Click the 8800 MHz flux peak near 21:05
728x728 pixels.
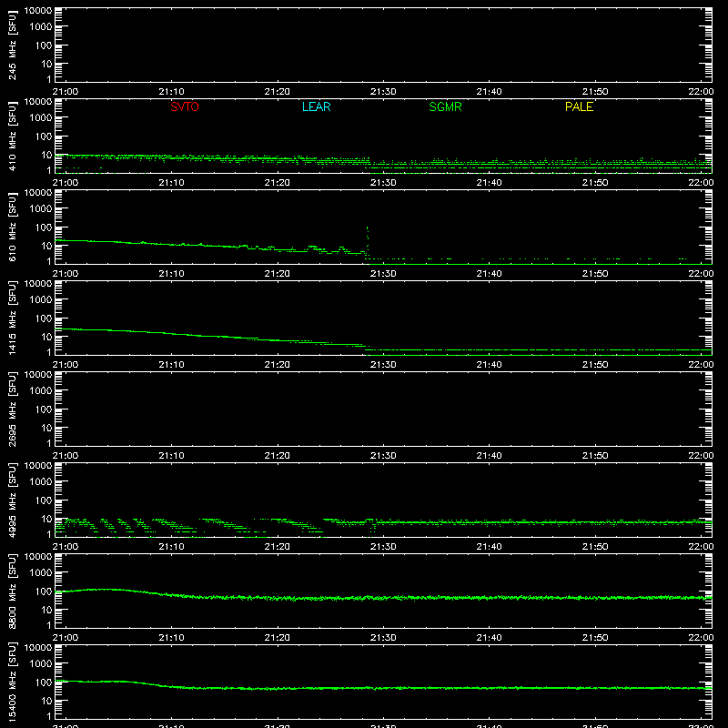[x=106, y=590]
